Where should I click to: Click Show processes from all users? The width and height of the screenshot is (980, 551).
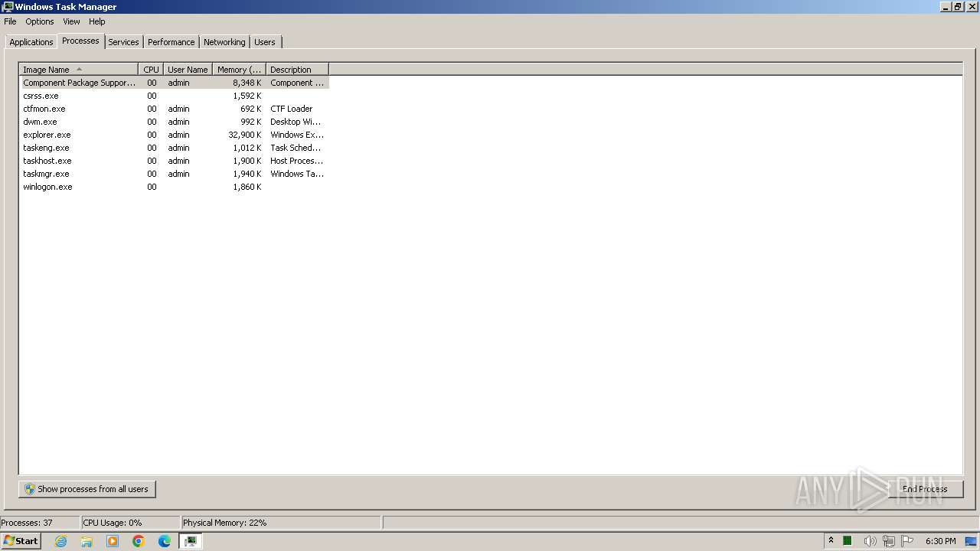[x=87, y=489]
